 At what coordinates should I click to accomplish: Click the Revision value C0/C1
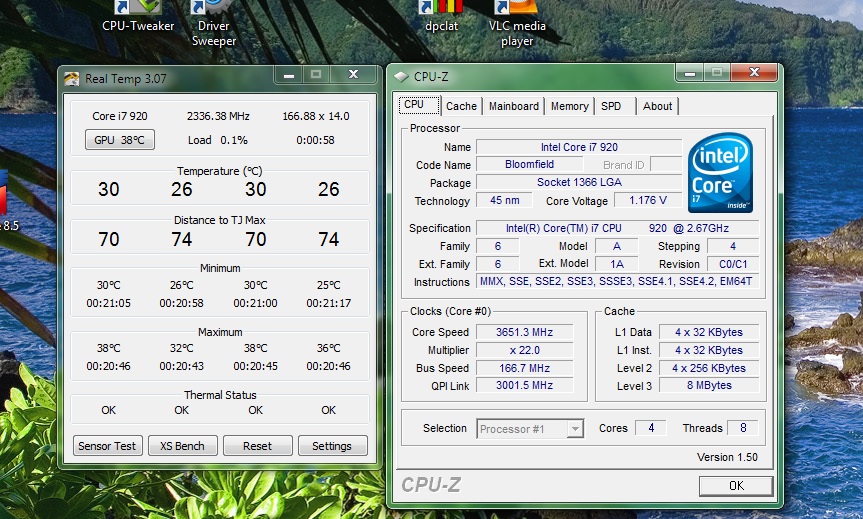click(733, 264)
